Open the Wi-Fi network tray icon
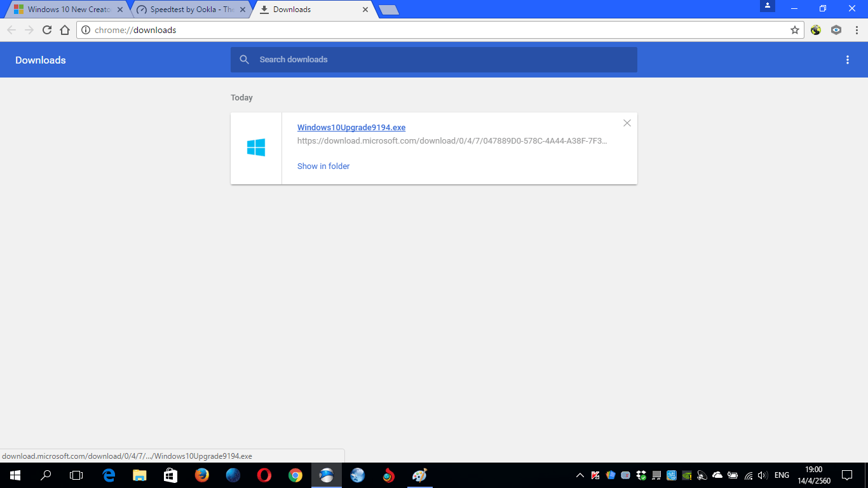Viewport: 868px width, 488px height. [x=749, y=475]
